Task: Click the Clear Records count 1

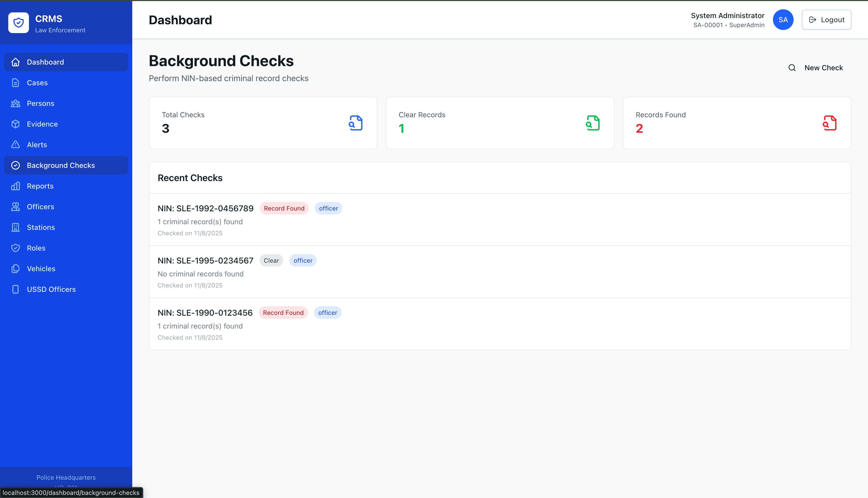Action: coord(401,129)
